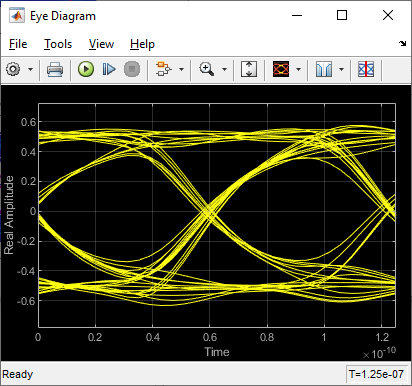Image resolution: width=412 pixels, height=386 pixels.
Task: Expand dropdown arrow beside the histogram icon
Action: [341, 69]
